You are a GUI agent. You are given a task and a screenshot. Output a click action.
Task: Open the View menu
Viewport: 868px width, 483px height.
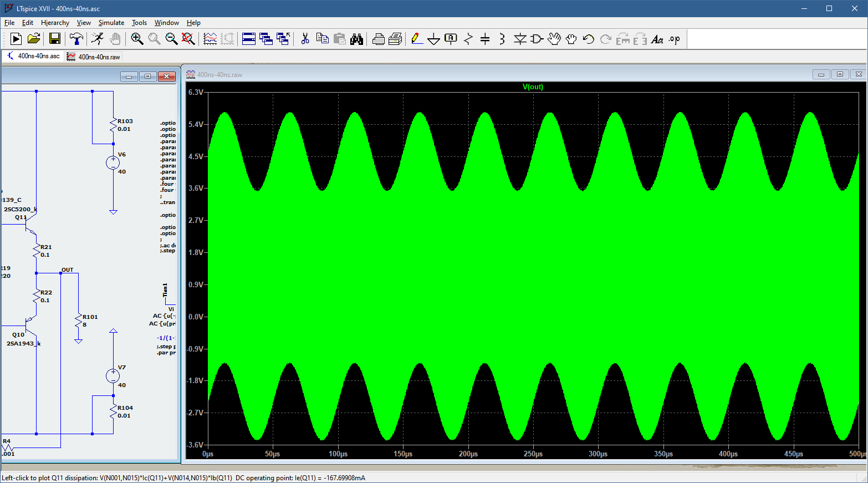coord(84,23)
